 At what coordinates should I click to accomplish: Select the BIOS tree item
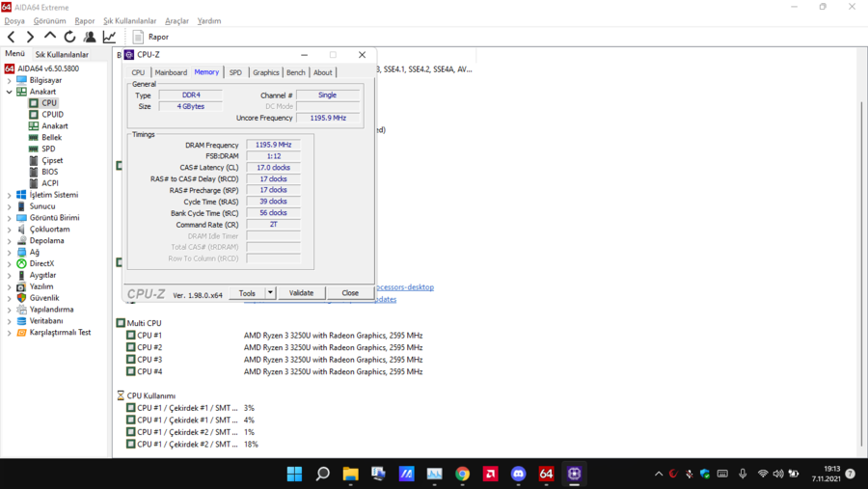tap(50, 172)
